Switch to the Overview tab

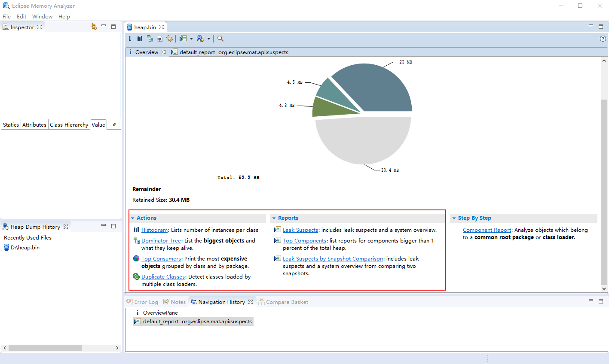tap(147, 52)
